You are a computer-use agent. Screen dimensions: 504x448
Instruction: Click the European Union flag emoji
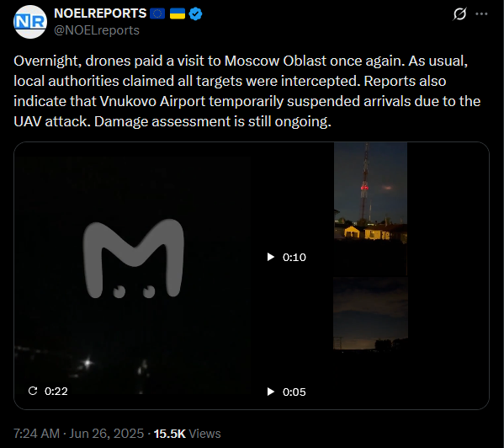pos(157,13)
